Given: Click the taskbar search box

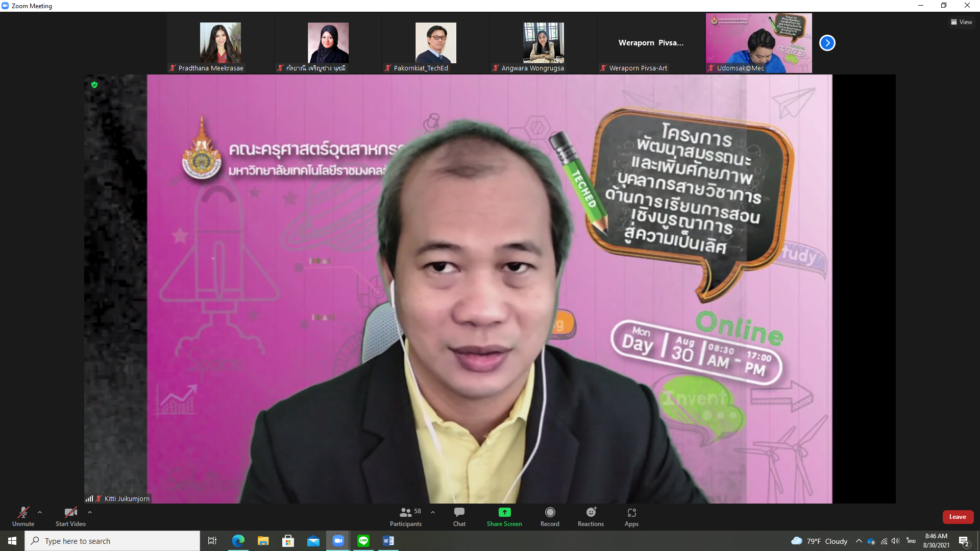Looking at the screenshot, I should coord(112,541).
